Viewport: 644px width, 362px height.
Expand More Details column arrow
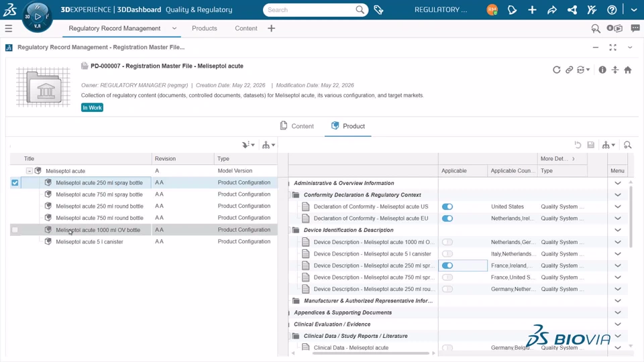574,159
